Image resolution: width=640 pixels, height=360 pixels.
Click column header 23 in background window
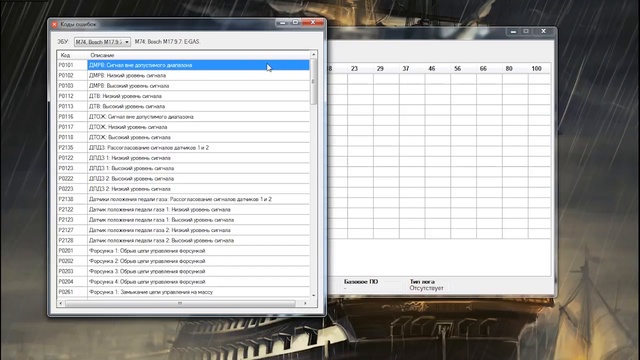354,69
